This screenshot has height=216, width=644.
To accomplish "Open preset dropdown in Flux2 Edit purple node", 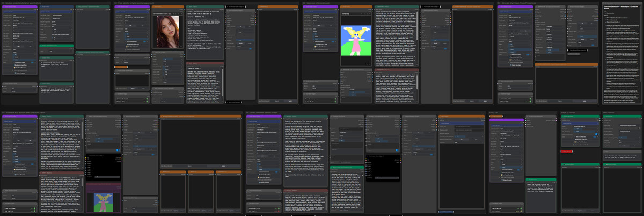I will coord(506,125).
